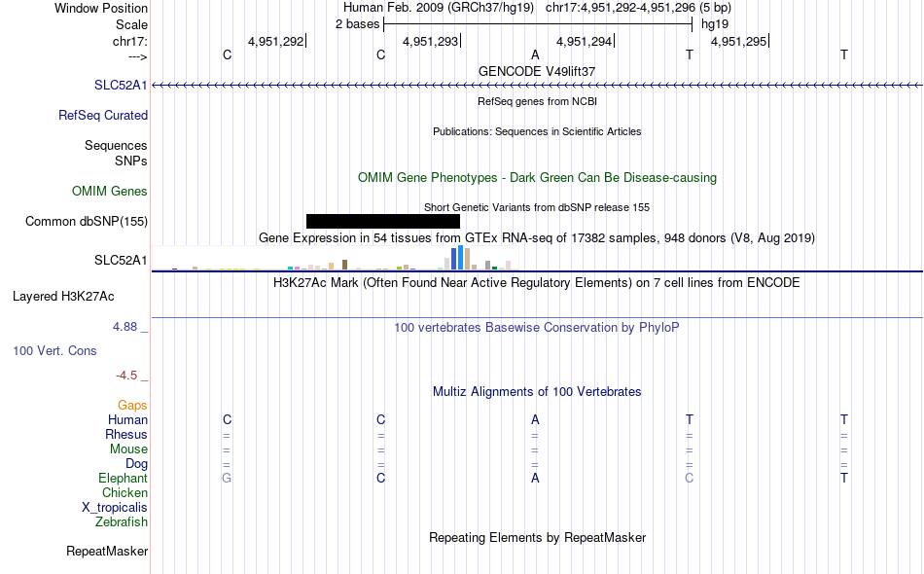Viewport: 924px width, 574px height.
Task: Select the Elephant species label
Action: (124, 479)
